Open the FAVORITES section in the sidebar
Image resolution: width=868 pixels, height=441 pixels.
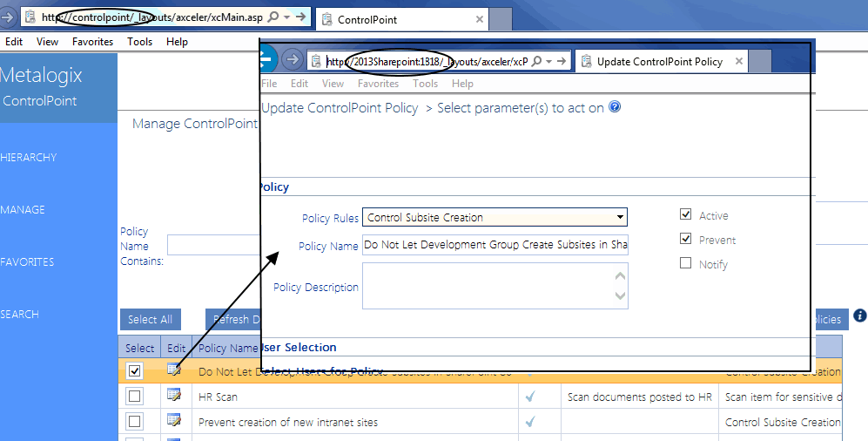27,261
